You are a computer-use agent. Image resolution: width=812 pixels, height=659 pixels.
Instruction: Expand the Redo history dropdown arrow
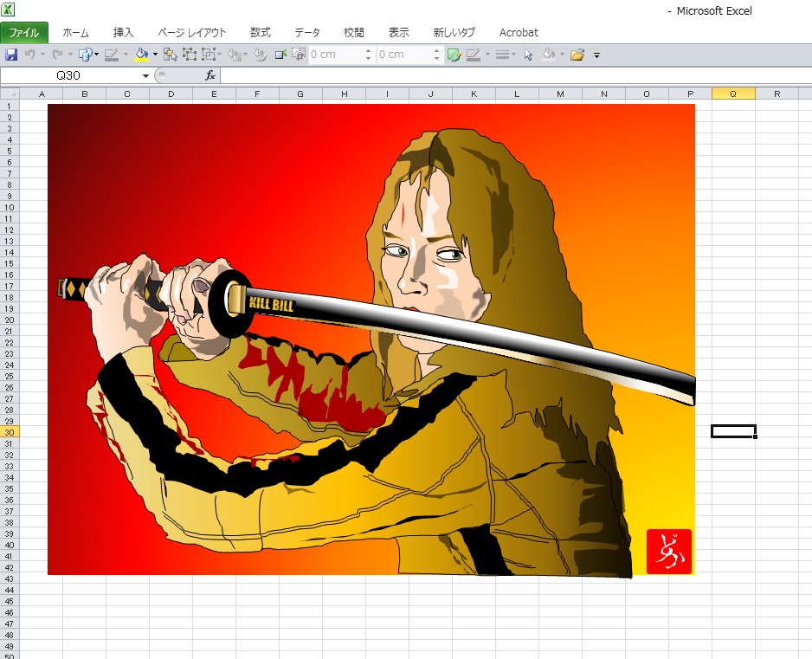(70, 55)
